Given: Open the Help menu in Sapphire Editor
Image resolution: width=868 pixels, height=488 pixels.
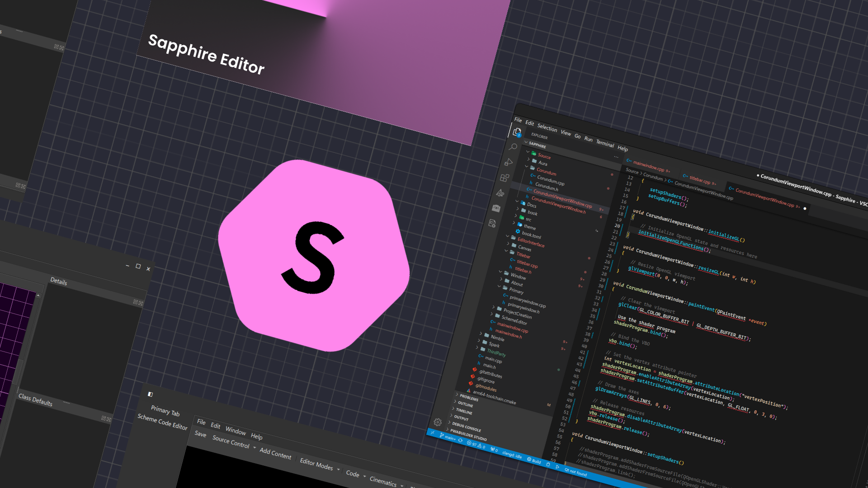Looking at the screenshot, I should [x=256, y=436].
